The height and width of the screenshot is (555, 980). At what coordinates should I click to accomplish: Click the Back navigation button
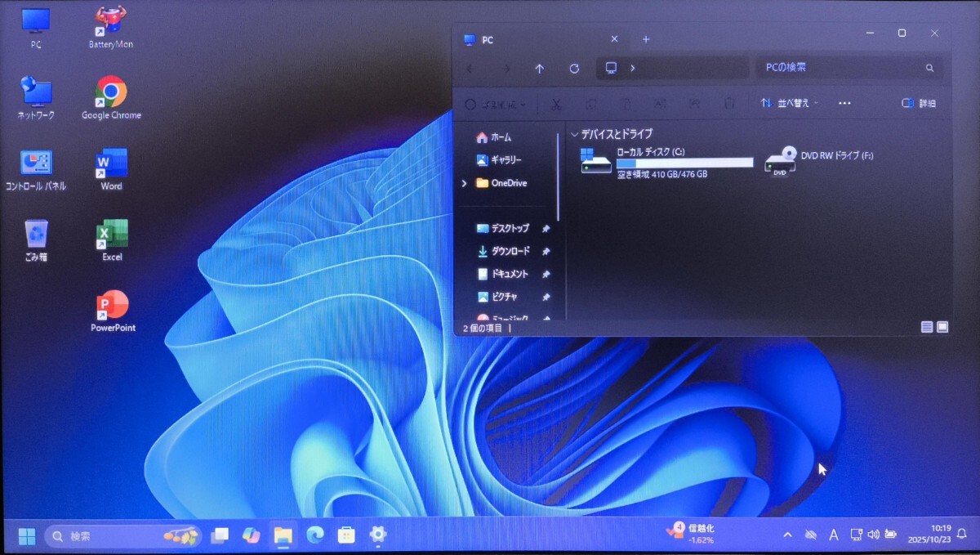(x=470, y=68)
